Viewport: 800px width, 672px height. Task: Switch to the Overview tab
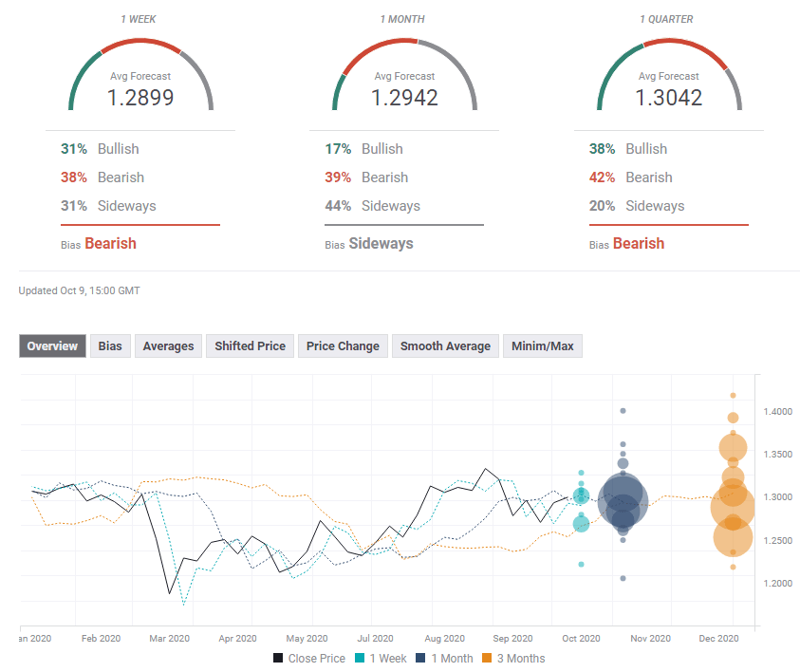point(52,346)
